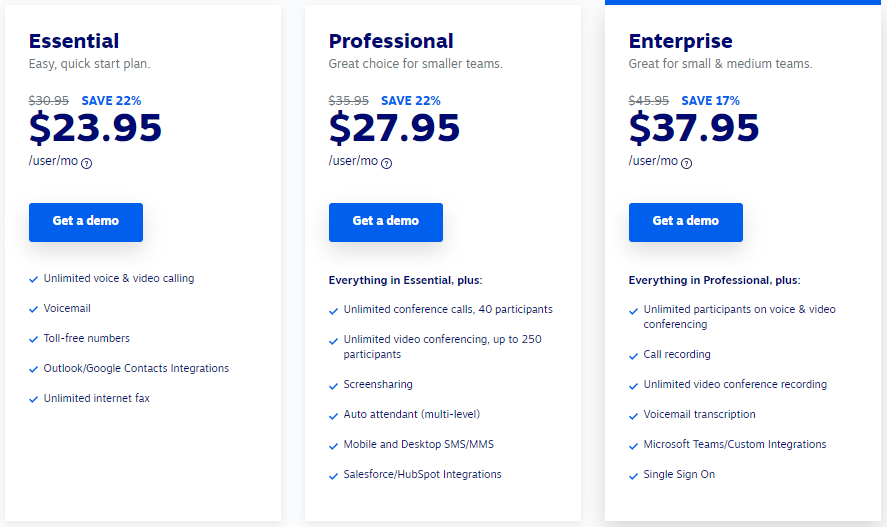Click the help icon beside Professional /user/mo

(x=386, y=163)
